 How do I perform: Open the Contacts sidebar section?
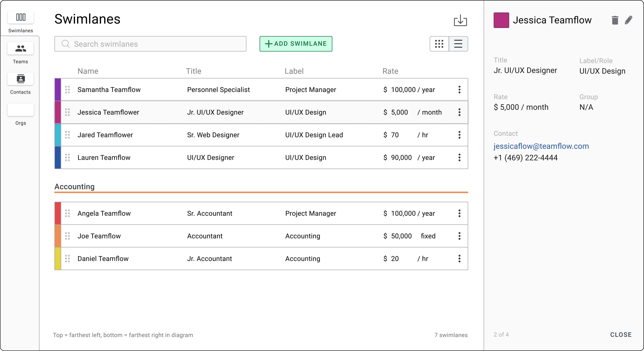(x=20, y=84)
